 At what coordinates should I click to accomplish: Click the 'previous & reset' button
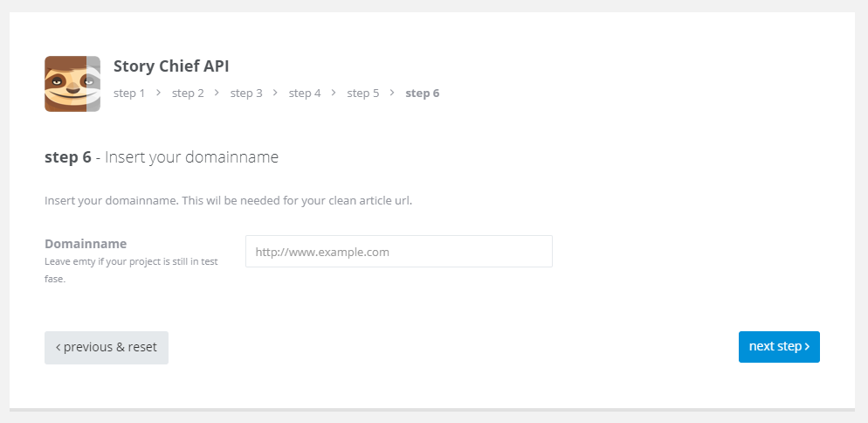[107, 348]
